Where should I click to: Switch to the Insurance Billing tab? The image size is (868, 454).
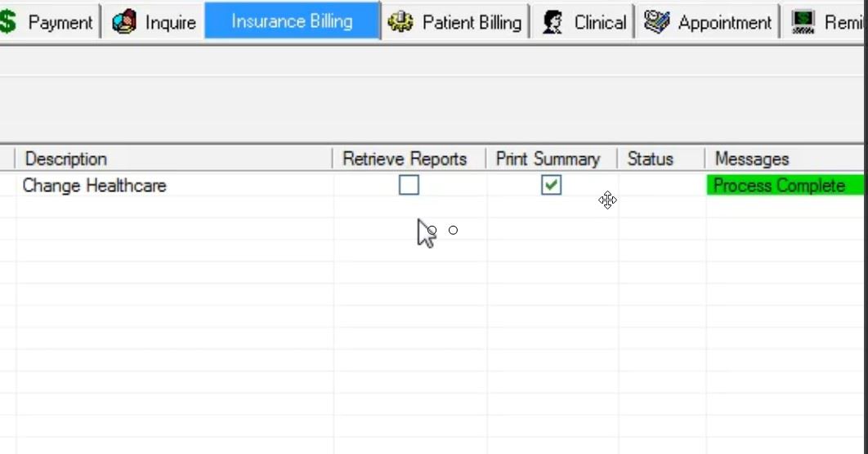(292, 21)
